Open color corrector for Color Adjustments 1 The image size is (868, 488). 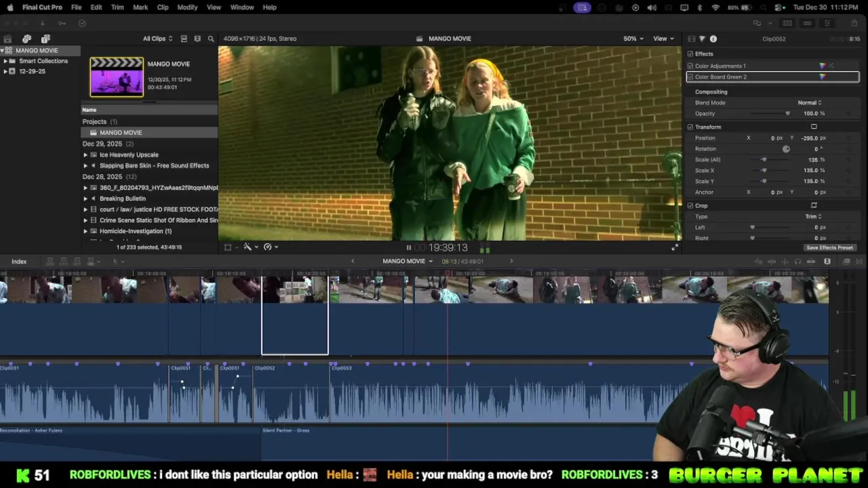click(x=823, y=66)
